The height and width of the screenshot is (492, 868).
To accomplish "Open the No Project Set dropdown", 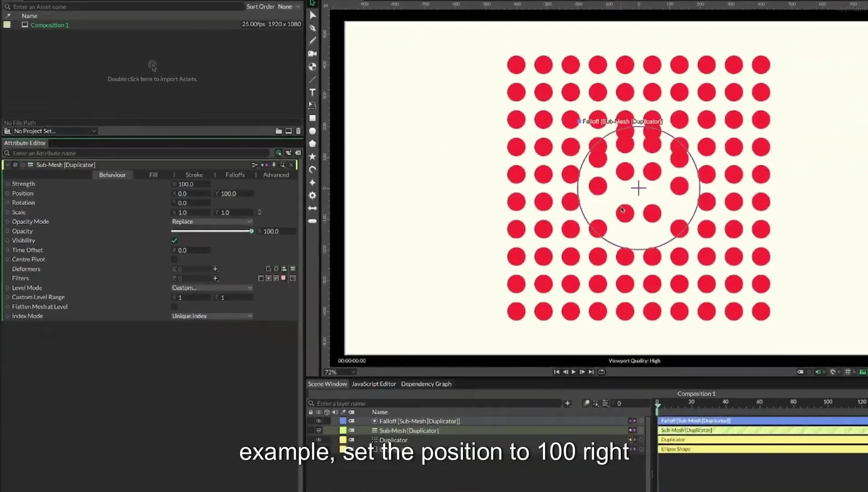I will tap(55, 131).
